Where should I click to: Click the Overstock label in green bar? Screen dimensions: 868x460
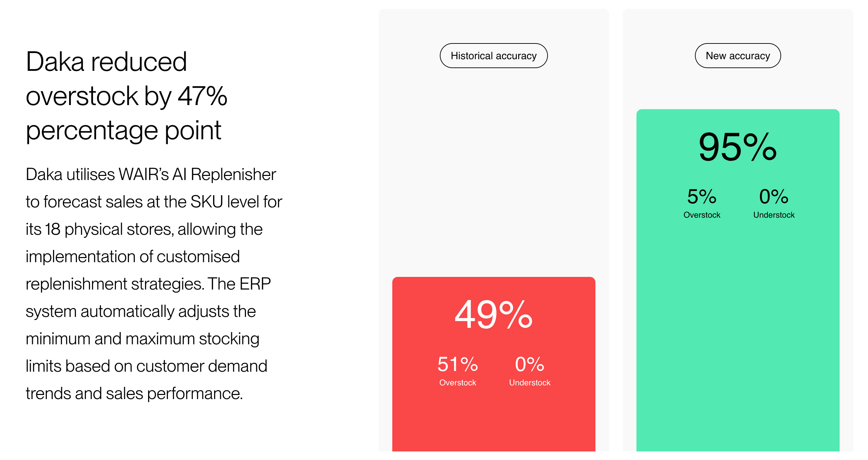[x=701, y=215]
